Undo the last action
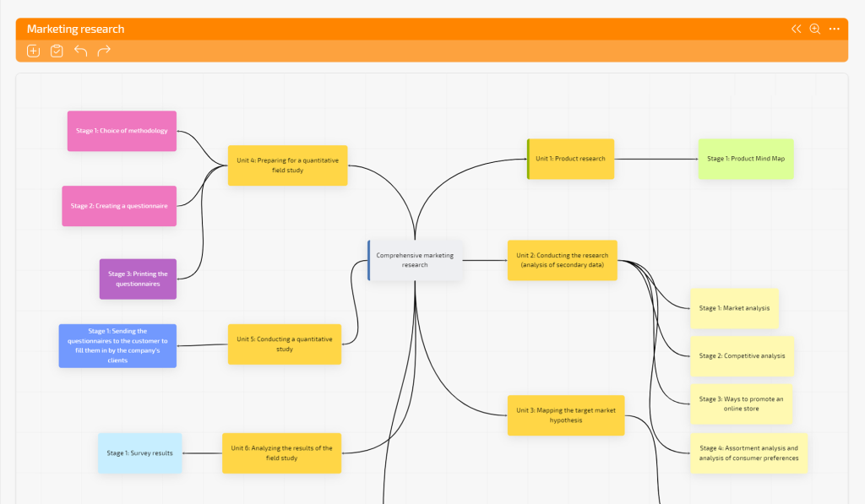The width and height of the screenshot is (865, 504). coord(80,51)
